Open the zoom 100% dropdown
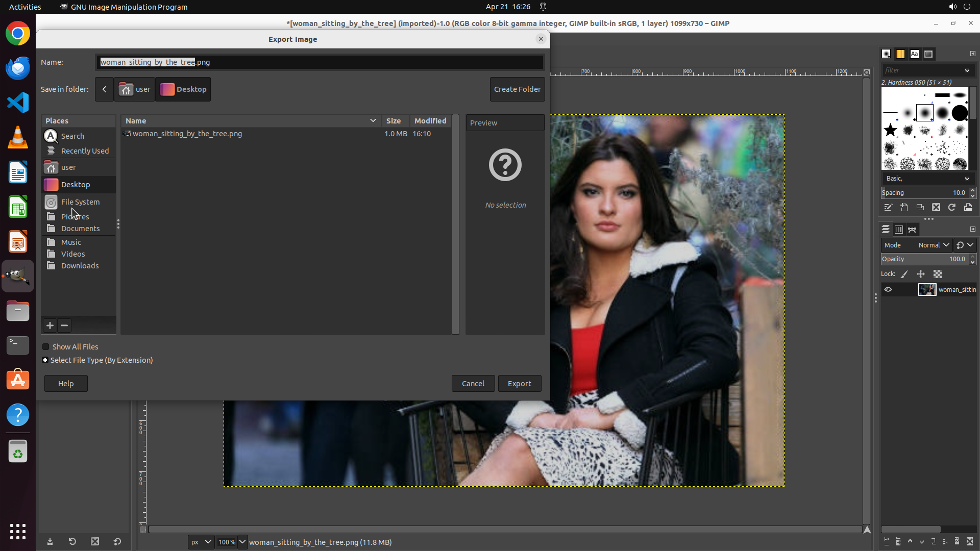 (x=242, y=542)
